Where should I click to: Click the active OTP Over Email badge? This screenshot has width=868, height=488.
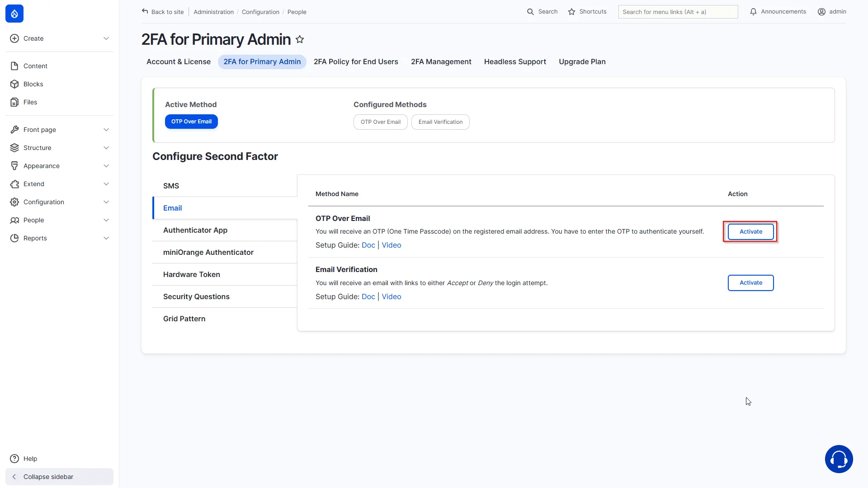click(191, 122)
